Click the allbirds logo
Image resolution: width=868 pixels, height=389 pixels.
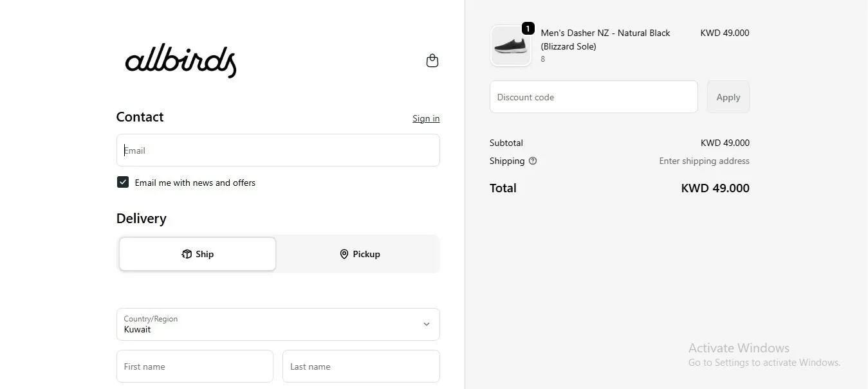pyautogui.click(x=181, y=61)
